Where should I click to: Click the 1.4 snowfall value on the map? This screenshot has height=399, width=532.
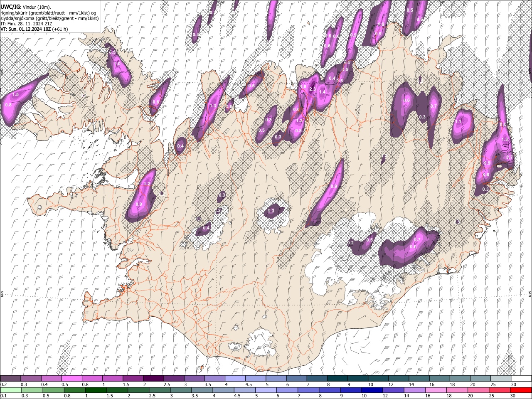322,92
